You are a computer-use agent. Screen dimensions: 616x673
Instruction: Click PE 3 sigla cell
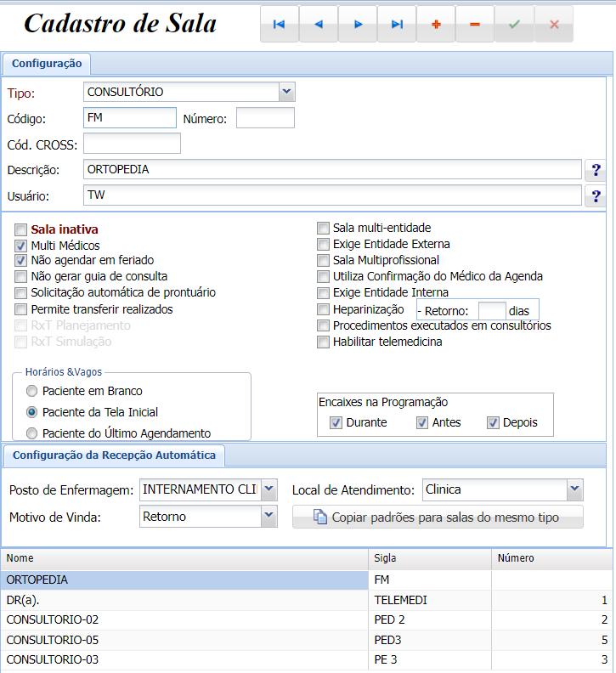coord(430,659)
